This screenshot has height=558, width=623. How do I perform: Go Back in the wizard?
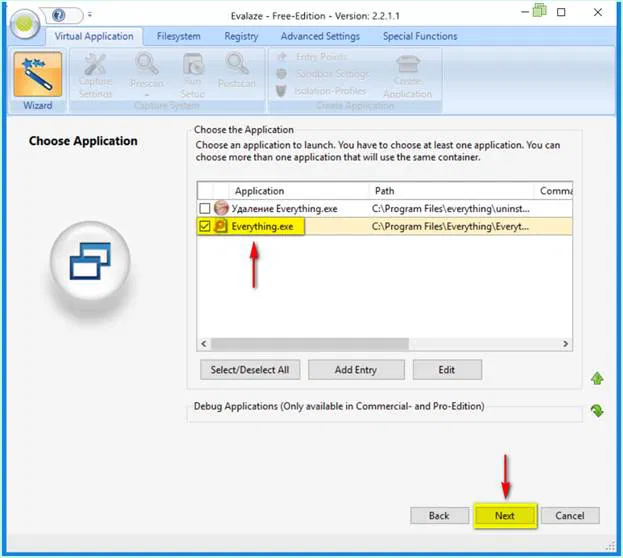(439, 515)
